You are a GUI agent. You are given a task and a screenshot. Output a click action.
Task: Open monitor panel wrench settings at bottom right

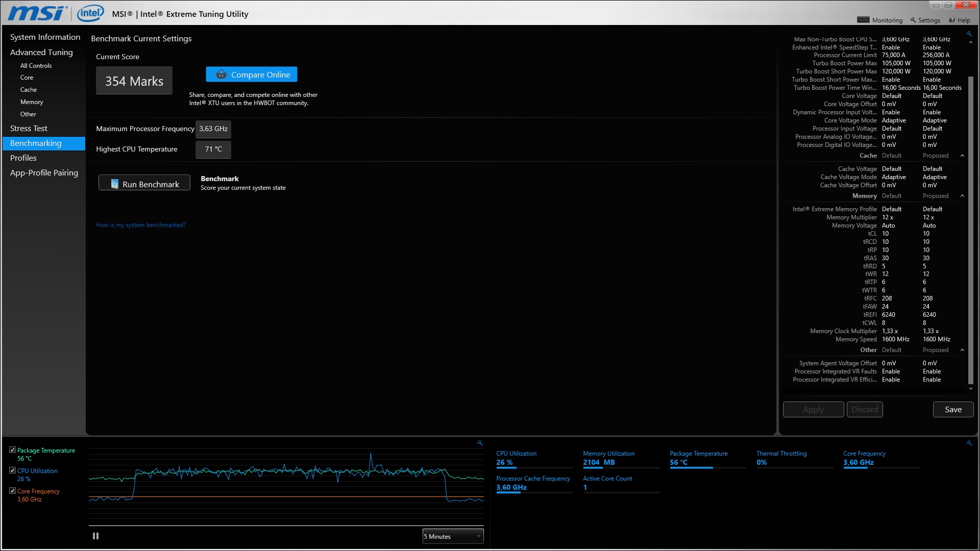click(x=969, y=443)
